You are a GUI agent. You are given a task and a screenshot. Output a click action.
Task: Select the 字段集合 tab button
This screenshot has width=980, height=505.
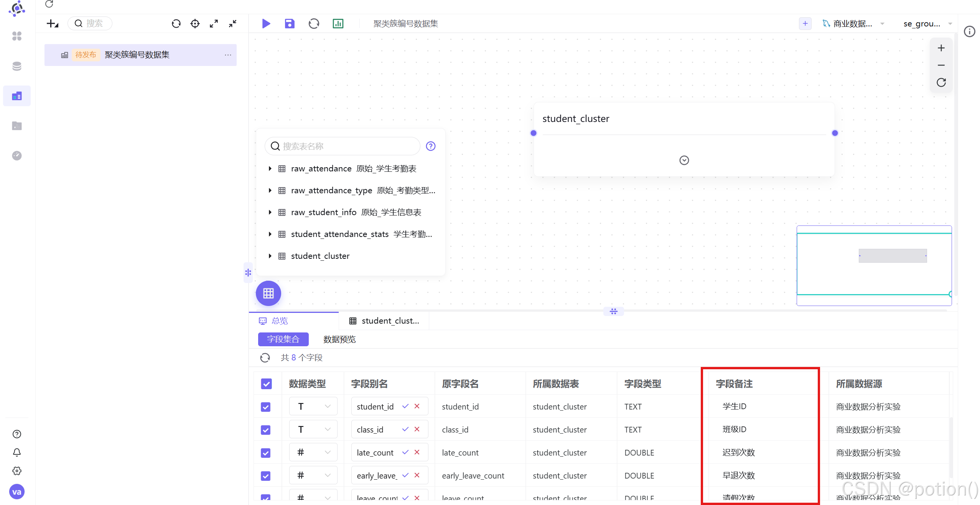click(283, 339)
